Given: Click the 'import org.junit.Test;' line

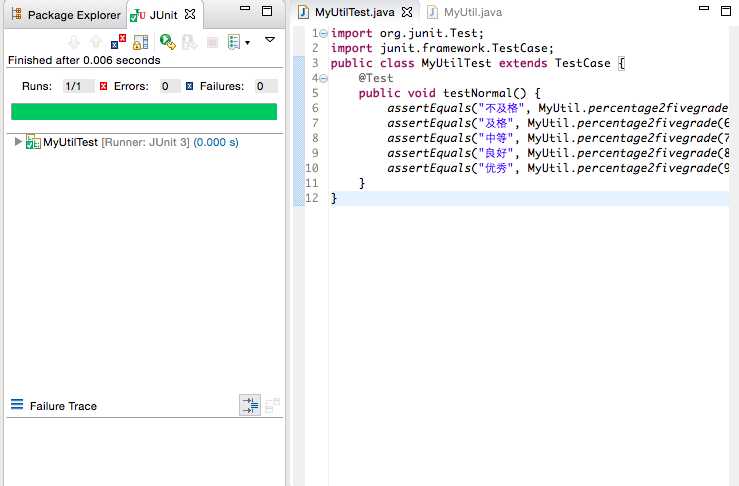Looking at the screenshot, I should (407, 33).
